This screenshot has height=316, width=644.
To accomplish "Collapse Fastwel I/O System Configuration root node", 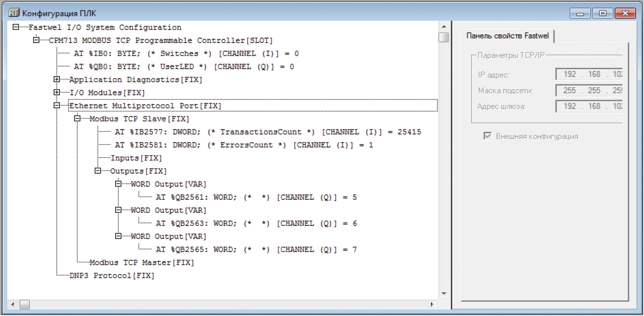I will (16, 27).
